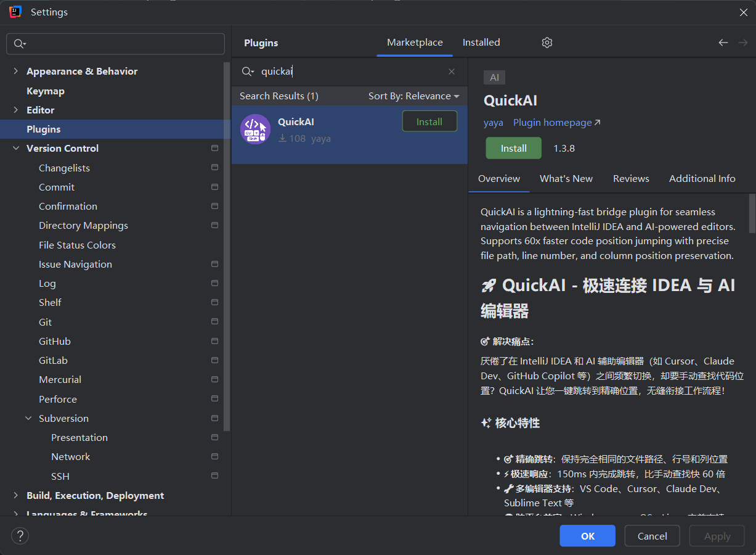Click the yaya vendor link in details

pyautogui.click(x=494, y=123)
